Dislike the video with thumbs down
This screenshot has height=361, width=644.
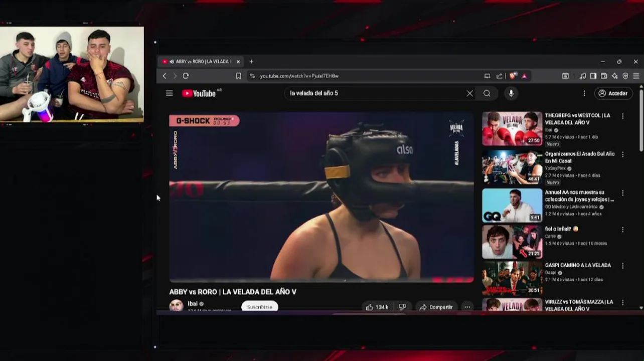click(402, 307)
